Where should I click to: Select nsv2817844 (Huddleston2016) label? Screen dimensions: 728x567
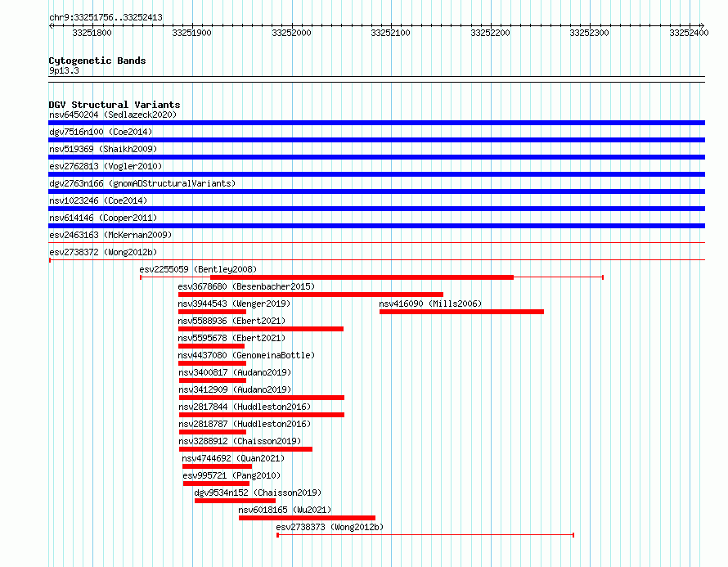[x=245, y=407]
